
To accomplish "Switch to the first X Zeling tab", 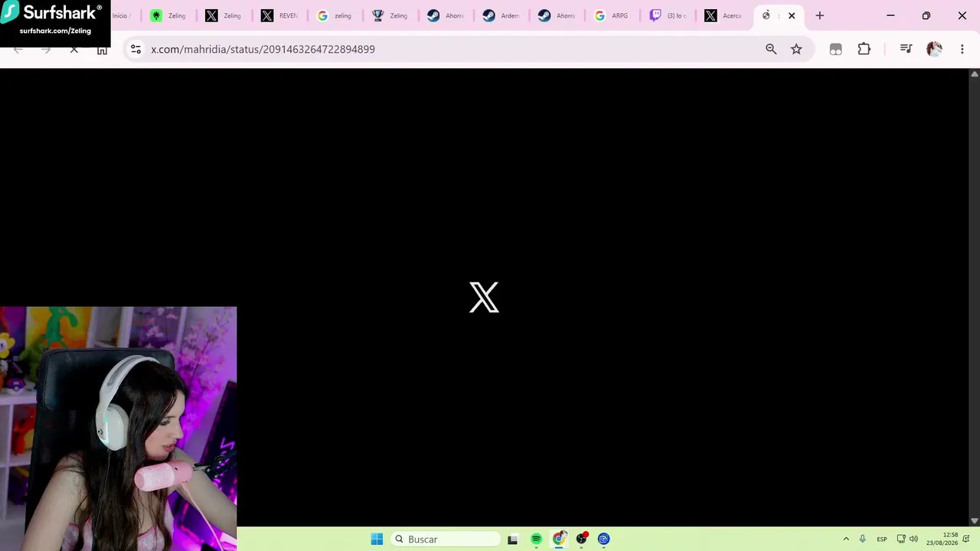I will click(x=224, y=15).
